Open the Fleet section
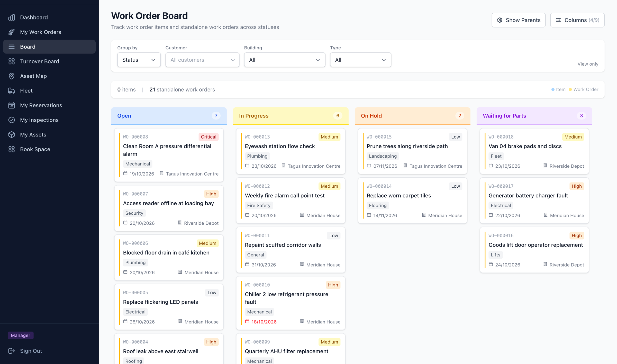This screenshot has width=617, height=364. coord(49,91)
